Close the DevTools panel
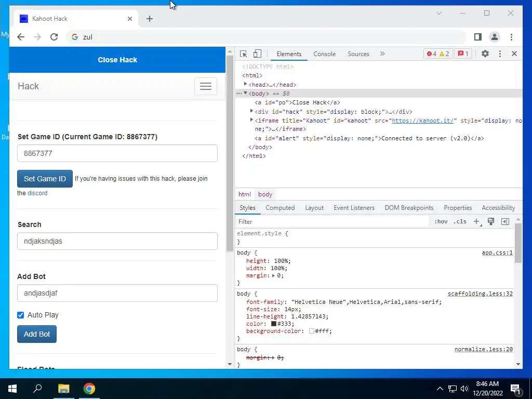The image size is (532, 399). [x=514, y=54]
